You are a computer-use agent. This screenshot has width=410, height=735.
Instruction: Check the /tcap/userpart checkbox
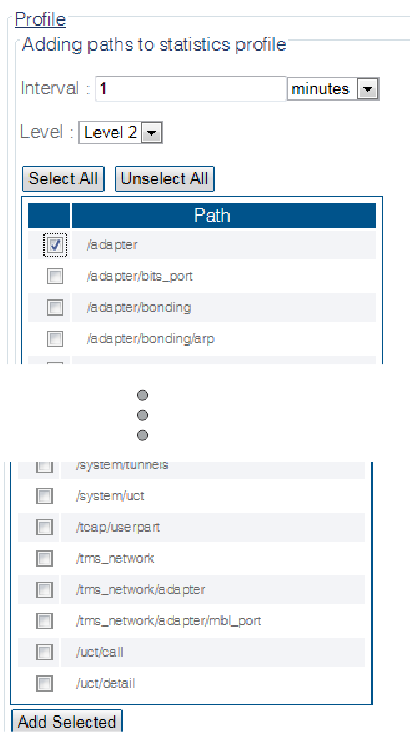click(45, 527)
